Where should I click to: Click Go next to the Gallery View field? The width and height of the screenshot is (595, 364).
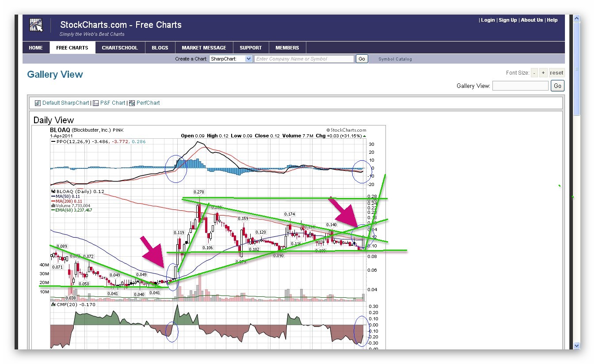click(557, 86)
